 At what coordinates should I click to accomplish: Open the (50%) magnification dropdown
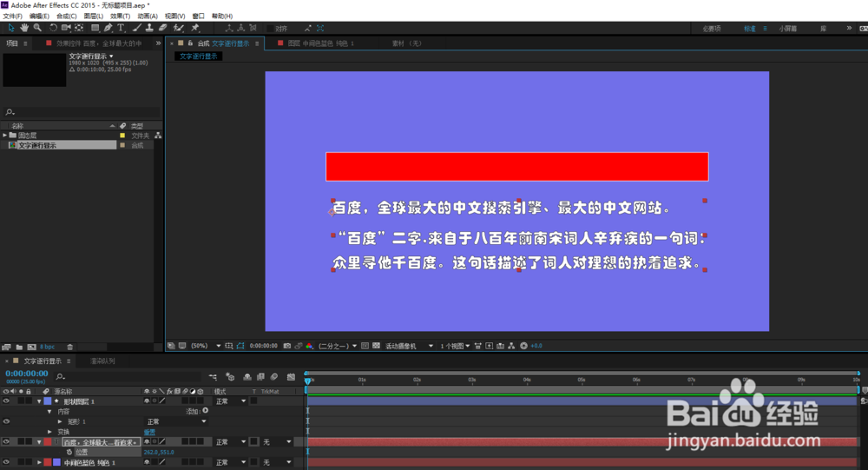[206, 346]
